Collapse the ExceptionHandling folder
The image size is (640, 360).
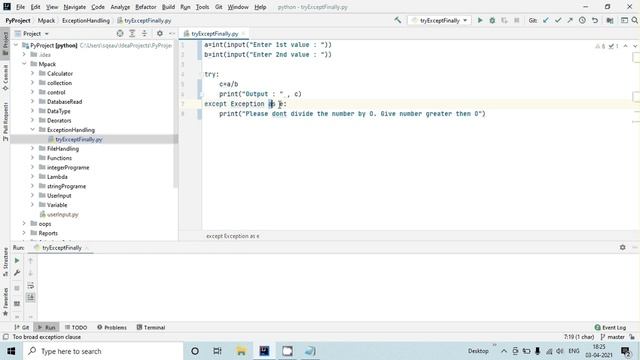coord(33,129)
